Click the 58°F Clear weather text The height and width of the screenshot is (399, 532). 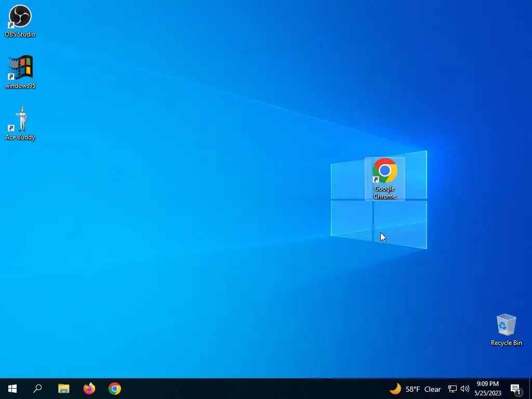pyautogui.click(x=423, y=389)
